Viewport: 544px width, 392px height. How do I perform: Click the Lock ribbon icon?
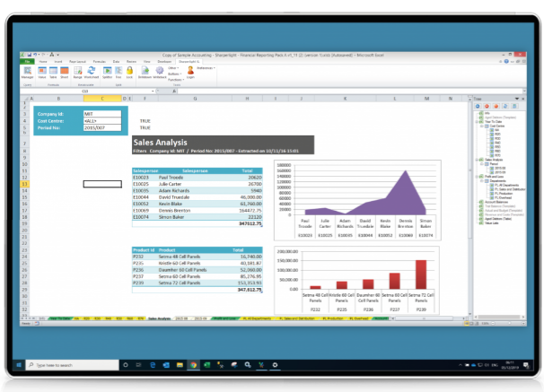pyautogui.click(x=129, y=73)
